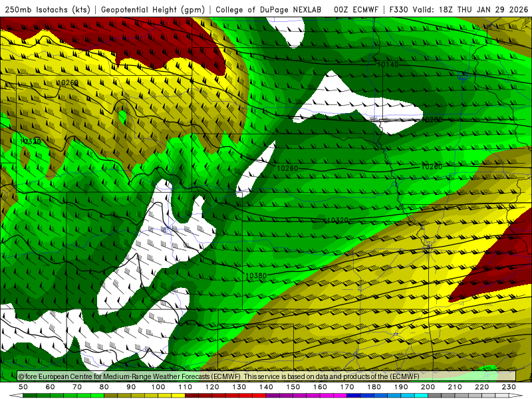Click the legend value 170
Screen dimensions: 532x399
347,387
